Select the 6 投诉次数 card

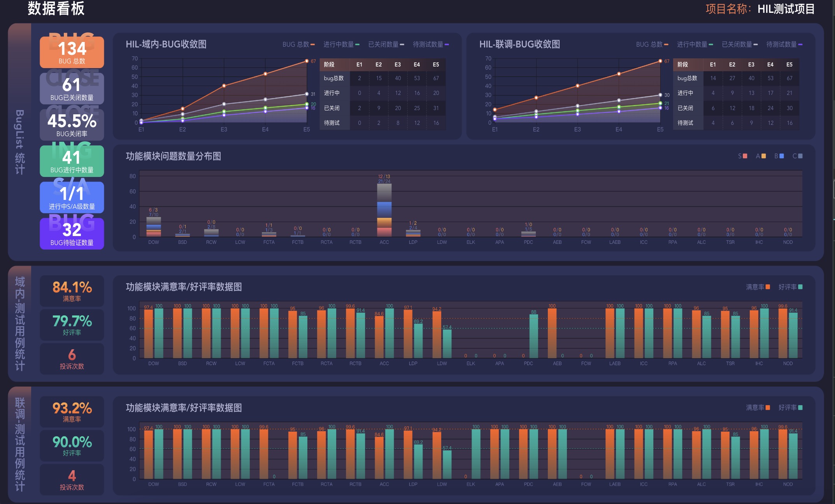click(x=72, y=359)
